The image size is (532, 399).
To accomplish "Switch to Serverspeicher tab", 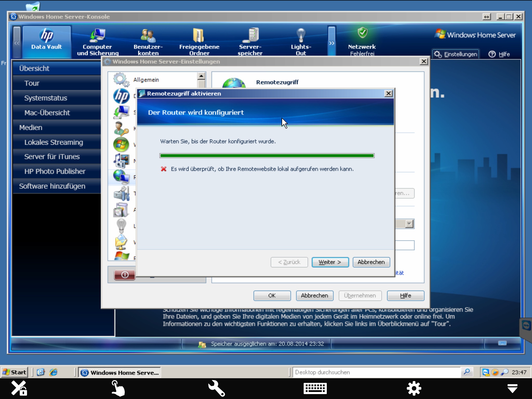I will pos(250,42).
